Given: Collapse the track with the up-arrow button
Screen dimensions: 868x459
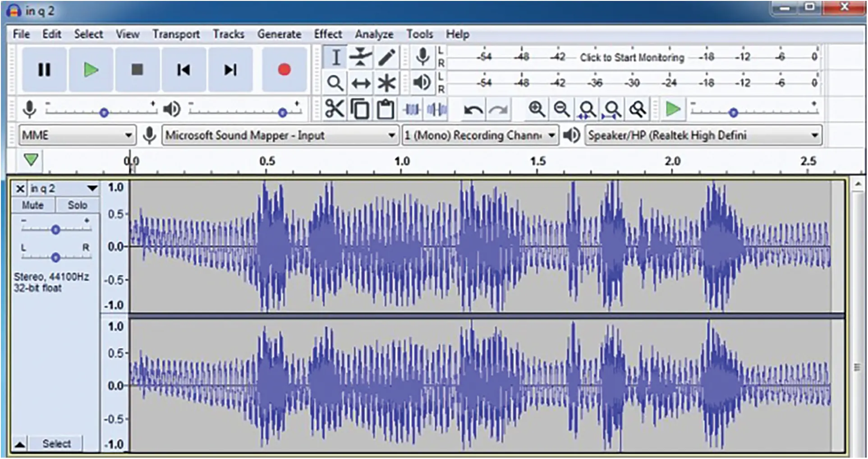Looking at the screenshot, I should point(20,444).
